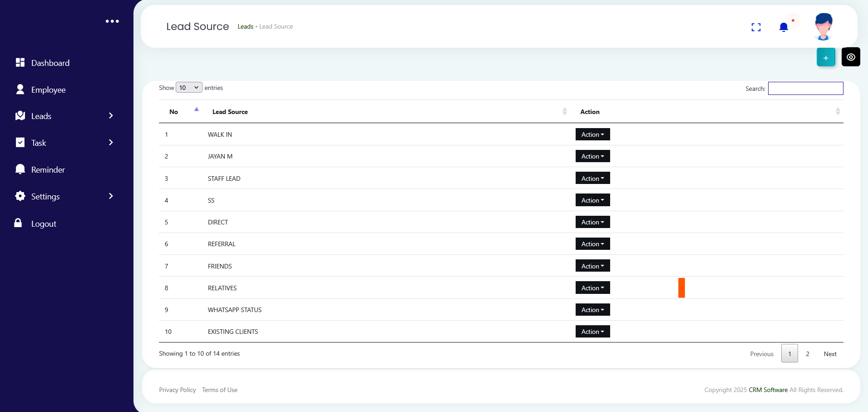
Task: Open Employee in the sidebar
Action: [48, 90]
